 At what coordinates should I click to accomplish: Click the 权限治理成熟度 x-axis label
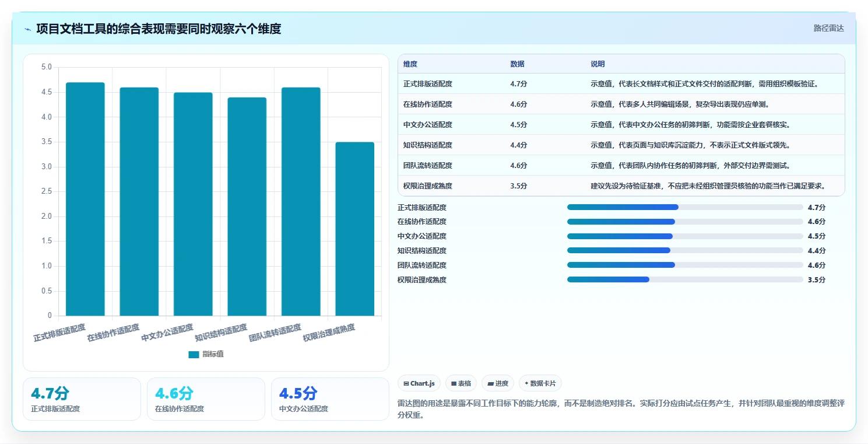[329, 333]
